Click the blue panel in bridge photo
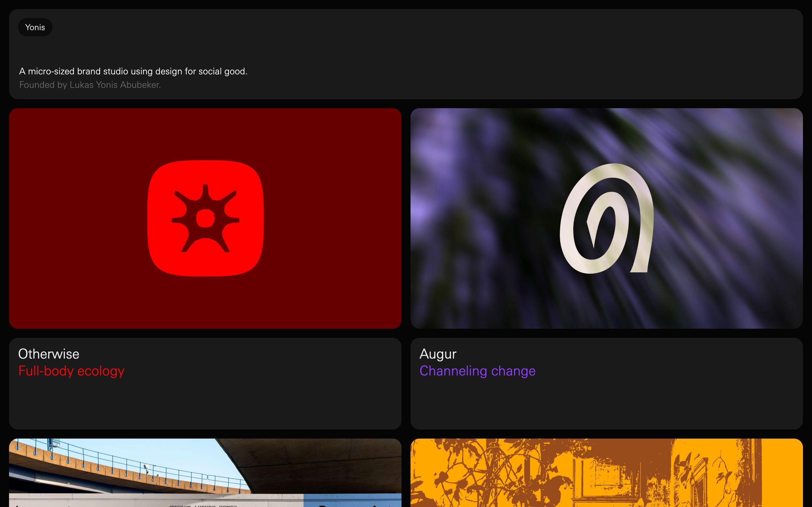This screenshot has height=507, width=812. [x=352, y=500]
